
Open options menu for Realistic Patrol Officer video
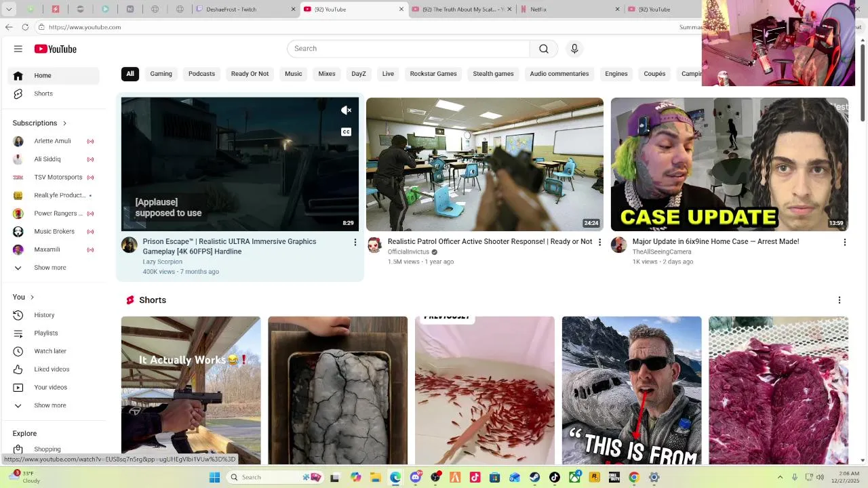pyautogui.click(x=599, y=242)
